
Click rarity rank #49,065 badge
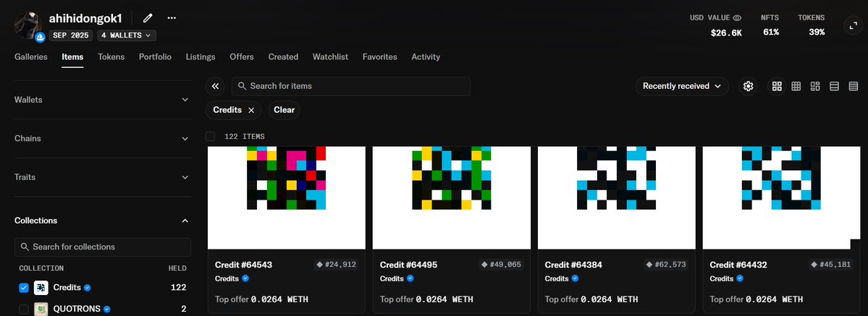coord(501,265)
